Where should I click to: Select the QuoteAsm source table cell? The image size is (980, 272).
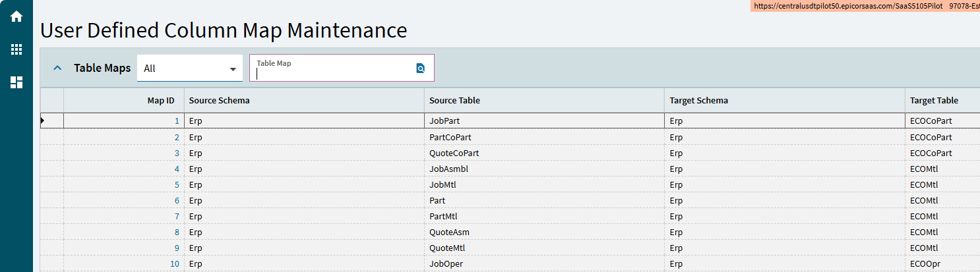(x=544, y=232)
